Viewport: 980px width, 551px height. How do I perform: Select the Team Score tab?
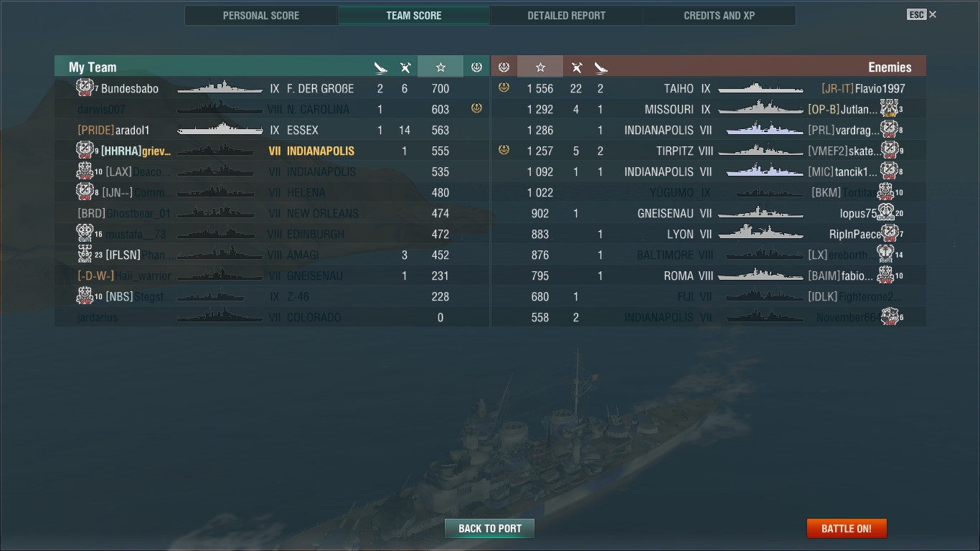click(414, 15)
